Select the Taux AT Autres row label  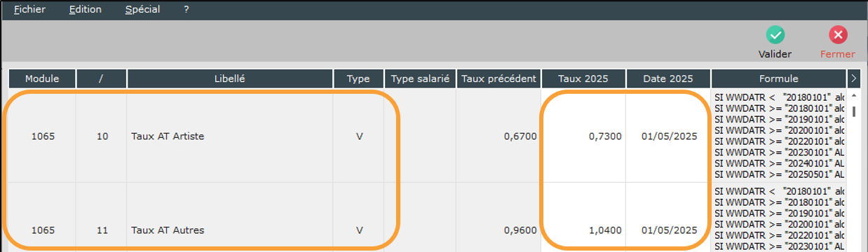(167, 230)
